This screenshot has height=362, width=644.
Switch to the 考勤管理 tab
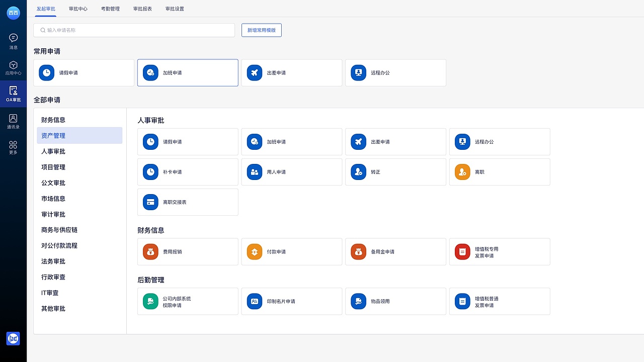(x=110, y=9)
